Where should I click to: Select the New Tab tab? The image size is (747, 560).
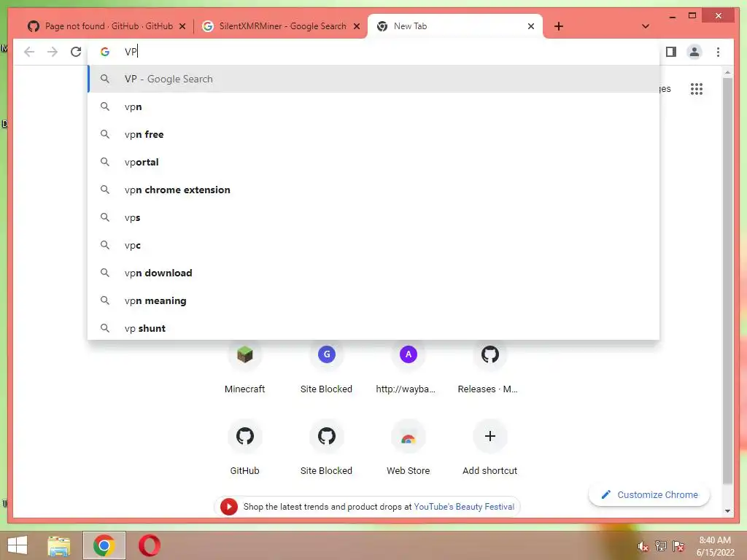click(454, 26)
